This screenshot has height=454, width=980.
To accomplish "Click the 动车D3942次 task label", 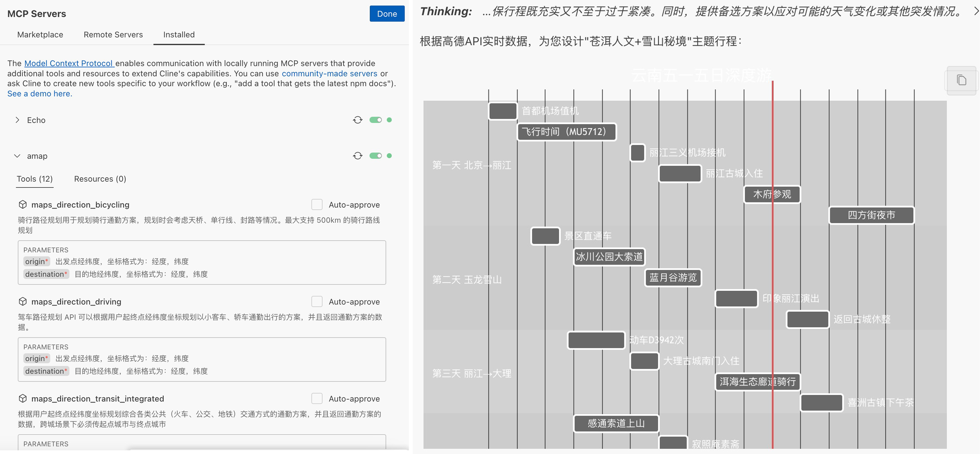I will [x=656, y=340].
